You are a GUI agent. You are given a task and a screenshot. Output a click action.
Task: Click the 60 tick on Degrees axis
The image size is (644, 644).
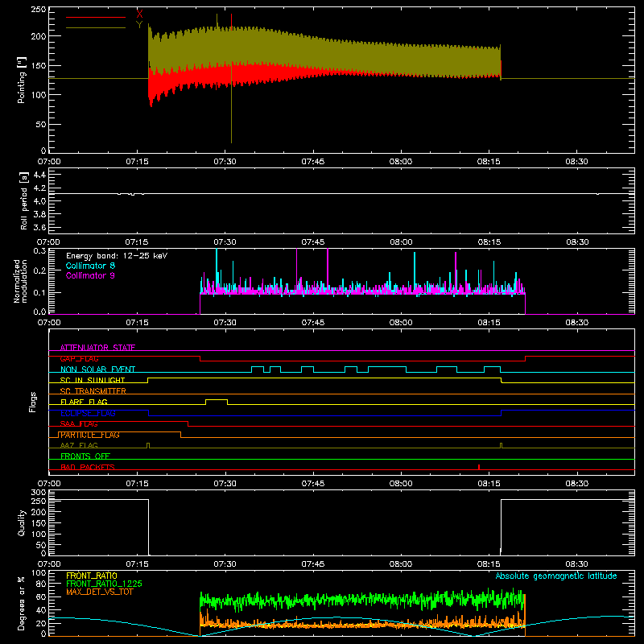41,597
